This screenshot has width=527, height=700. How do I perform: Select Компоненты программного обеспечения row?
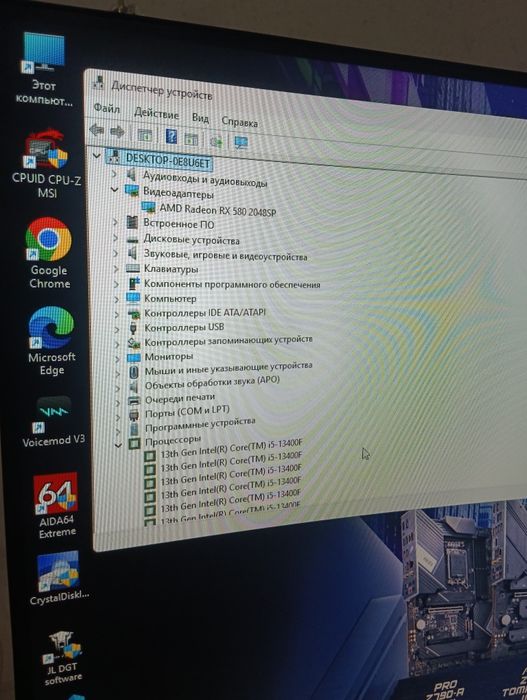click(x=232, y=284)
